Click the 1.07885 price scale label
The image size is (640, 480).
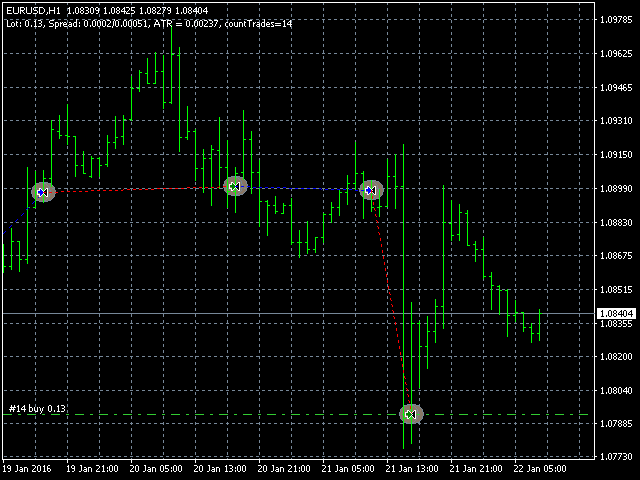616,424
